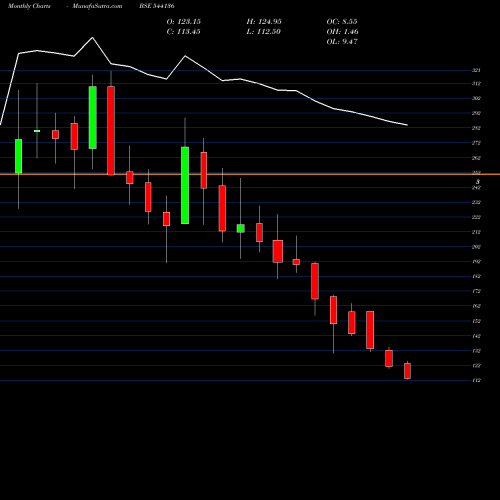Click the 282 price axis label
The image size is (500, 500).
point(476,128)
